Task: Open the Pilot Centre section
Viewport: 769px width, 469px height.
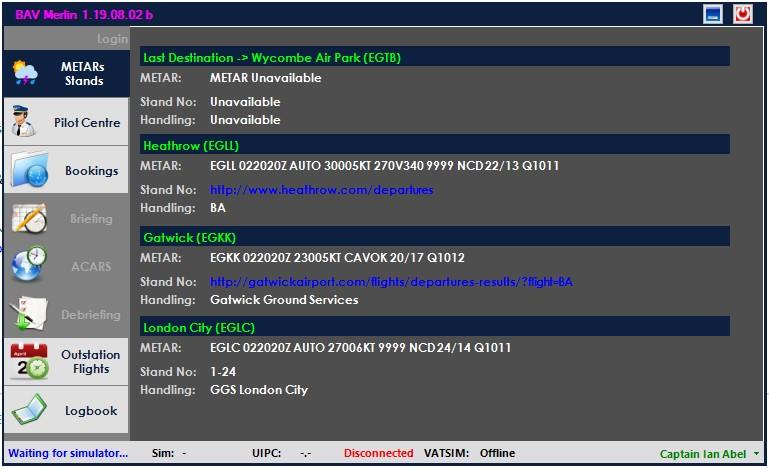Action: [x=66, y=122]
